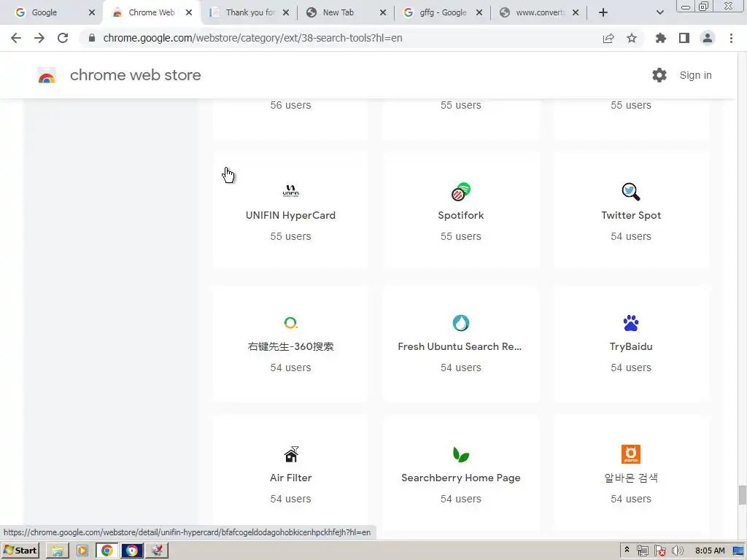747x560 pixels.
Task: Go forward to next page
Action: (x=39, y=38)
